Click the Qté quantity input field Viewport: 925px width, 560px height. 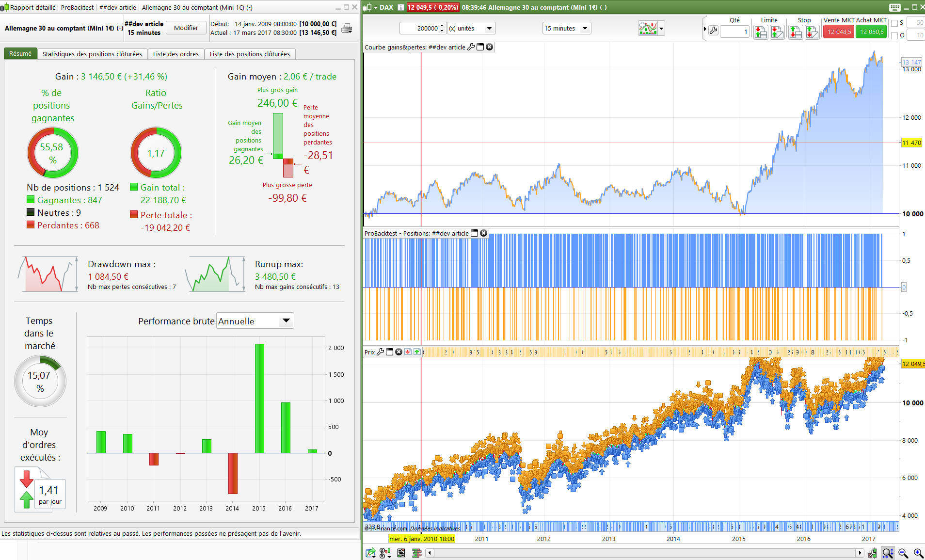(735, 32)
